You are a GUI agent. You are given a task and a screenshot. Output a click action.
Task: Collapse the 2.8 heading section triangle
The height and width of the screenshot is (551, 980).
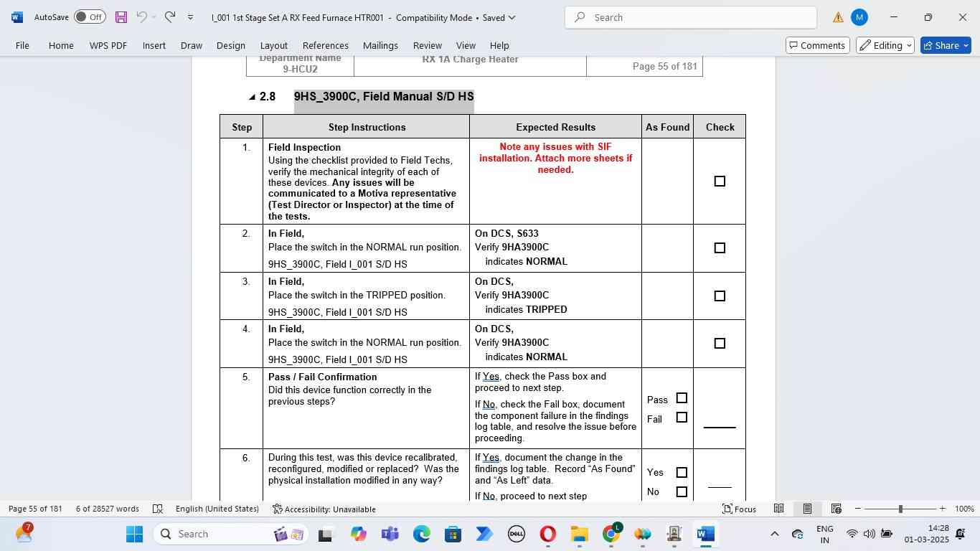click(x=252, y=97)
